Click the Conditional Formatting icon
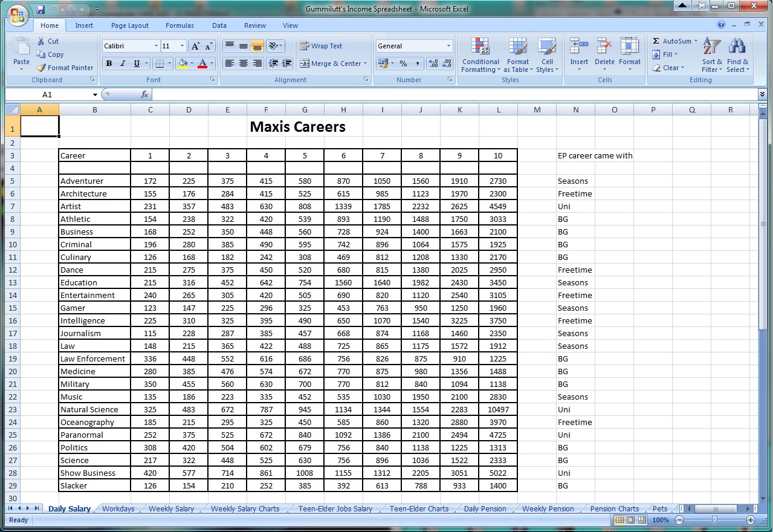 (x=480, y=47)
